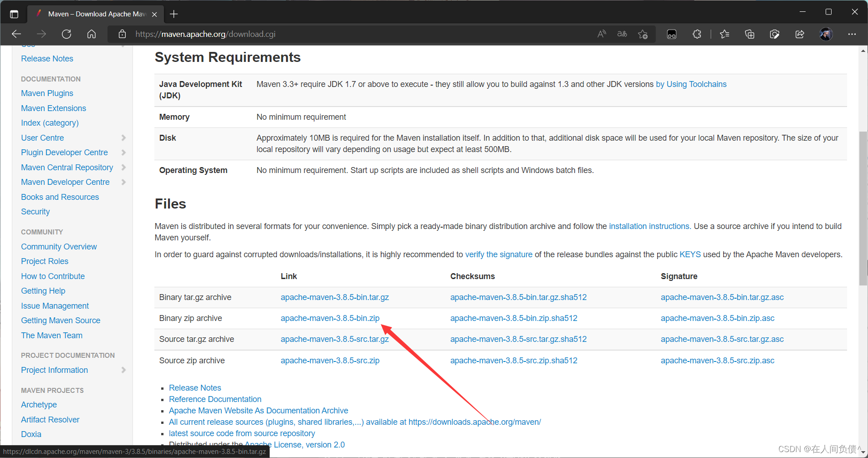Open the browser home page
Screen dimensions: 868x458
(92, 34)
